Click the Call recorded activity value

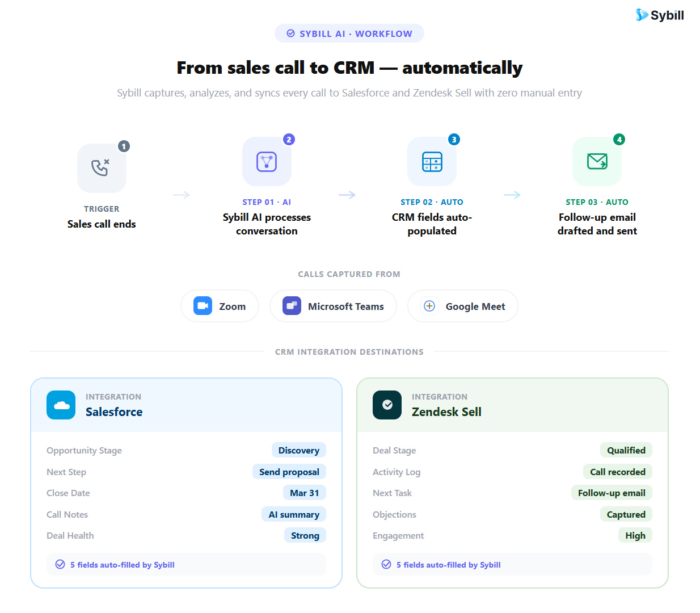pyautogui.click(x=618, y=472)
